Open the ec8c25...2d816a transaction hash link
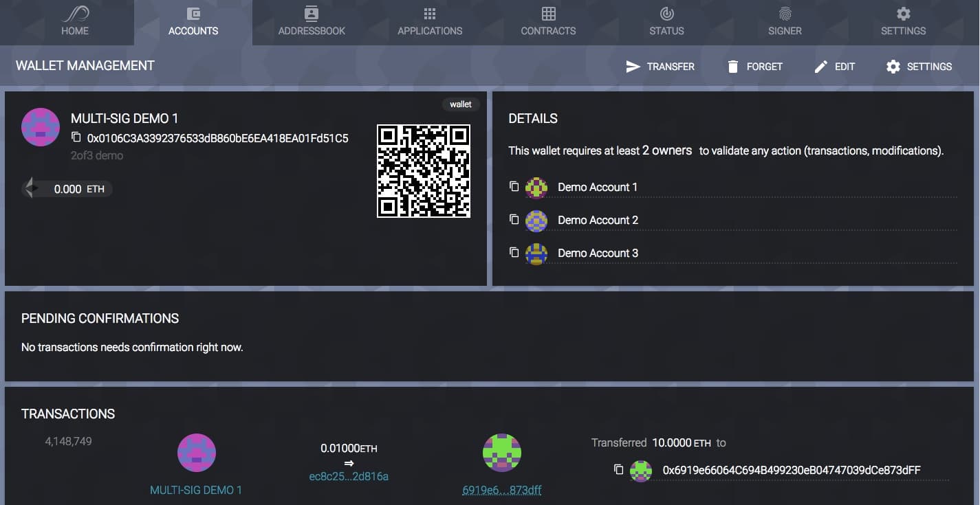Viewport: 980px width, 505px height. point(349,476)
